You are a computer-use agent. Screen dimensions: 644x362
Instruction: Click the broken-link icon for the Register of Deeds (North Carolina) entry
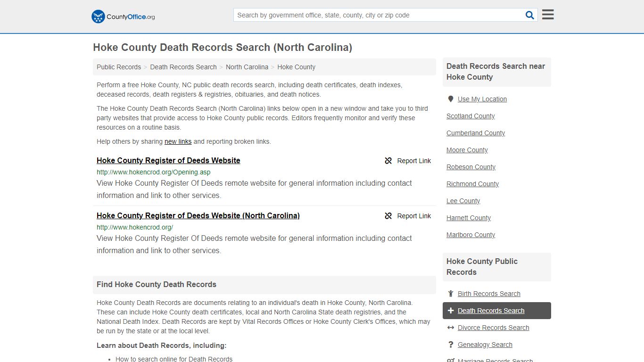(x=388, y=216)
